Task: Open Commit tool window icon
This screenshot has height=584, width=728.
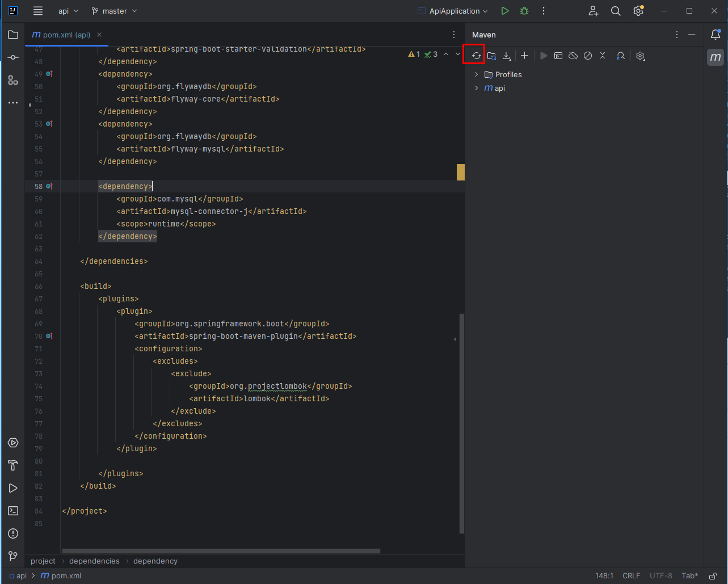Action: pos(12,57)
